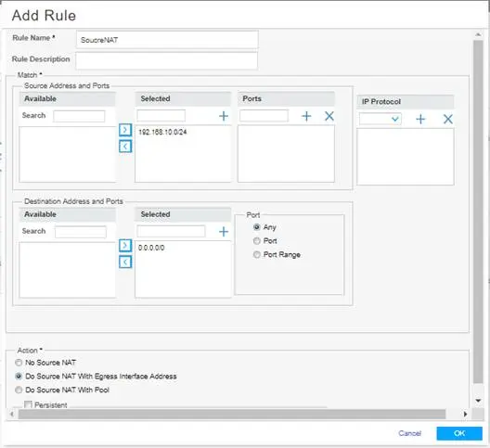Add destination address with plus icon
The width and height of the screenshot is (490, 448).
click(x=224, y=232)
